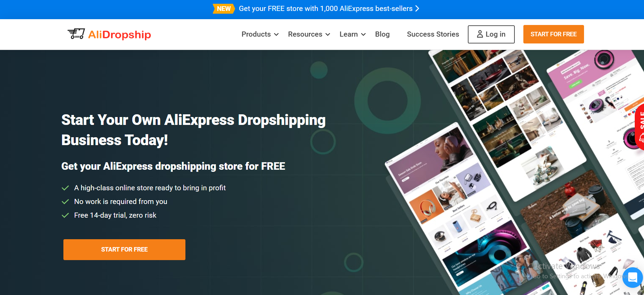Expand the Resources dropdown menu
The image size is (644, 295).
click(309, 34)
